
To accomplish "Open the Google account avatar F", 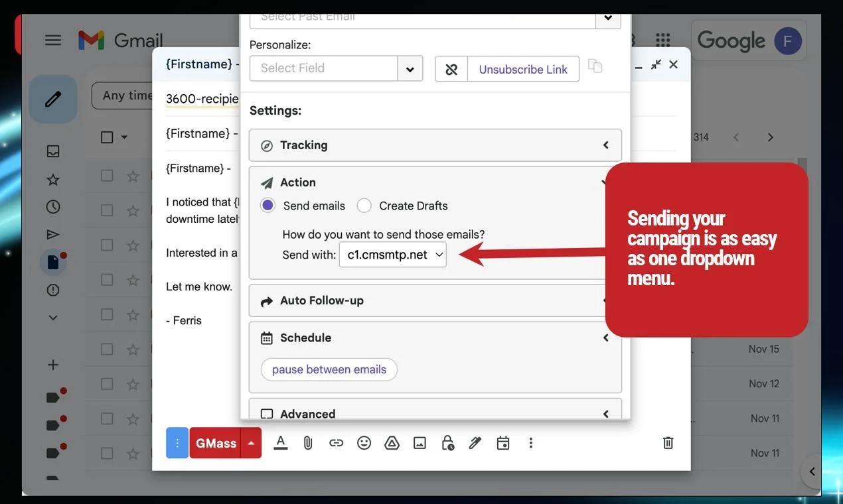I will tap(788, 40).
